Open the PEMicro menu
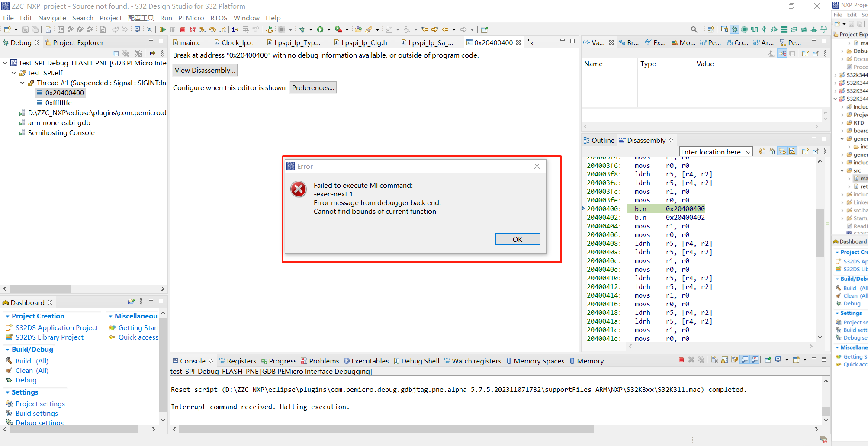868x446 pixels. coord(191,18)
